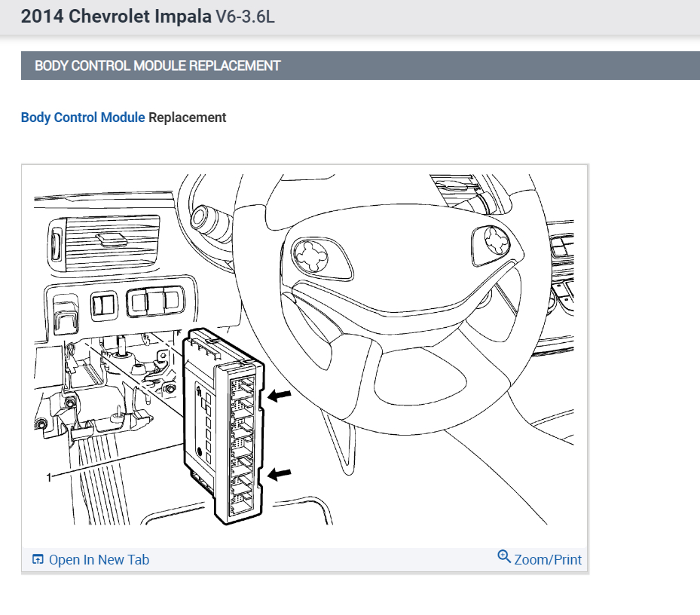The image size is (700, 615).
Task: Click the 2014 Chevrolet Impala title
Action: click(x=116, y=17)
